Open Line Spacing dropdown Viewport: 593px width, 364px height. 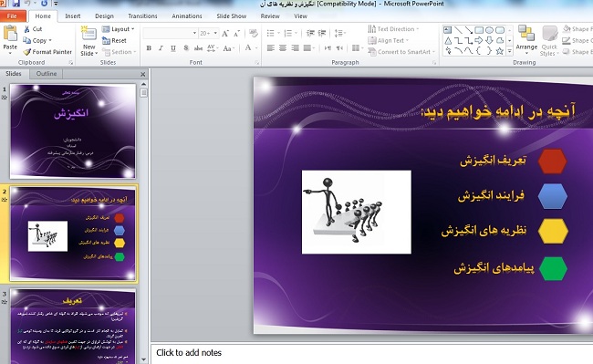tap(339, 33)
